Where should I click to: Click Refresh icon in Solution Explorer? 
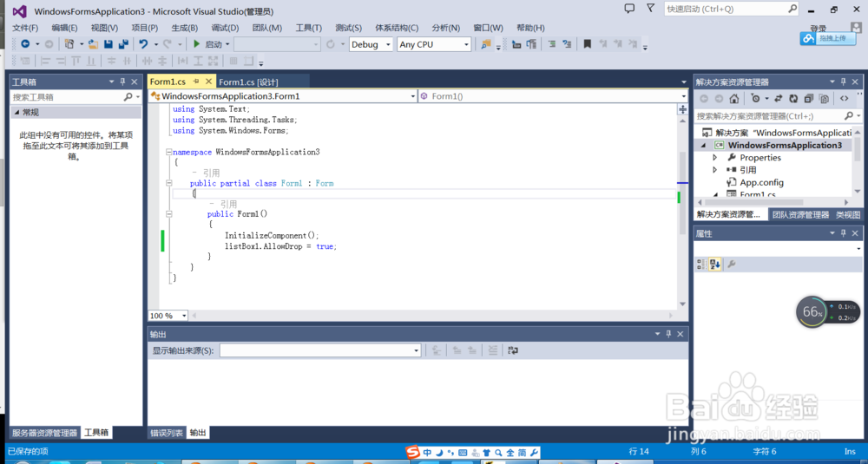(x=793, y=99)
